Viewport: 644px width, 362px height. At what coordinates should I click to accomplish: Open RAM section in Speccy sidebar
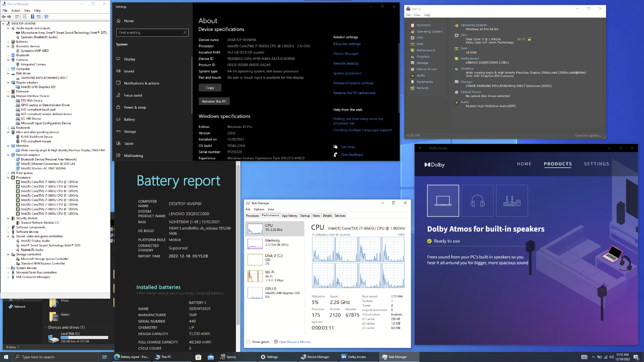click(x=420, y=44)
